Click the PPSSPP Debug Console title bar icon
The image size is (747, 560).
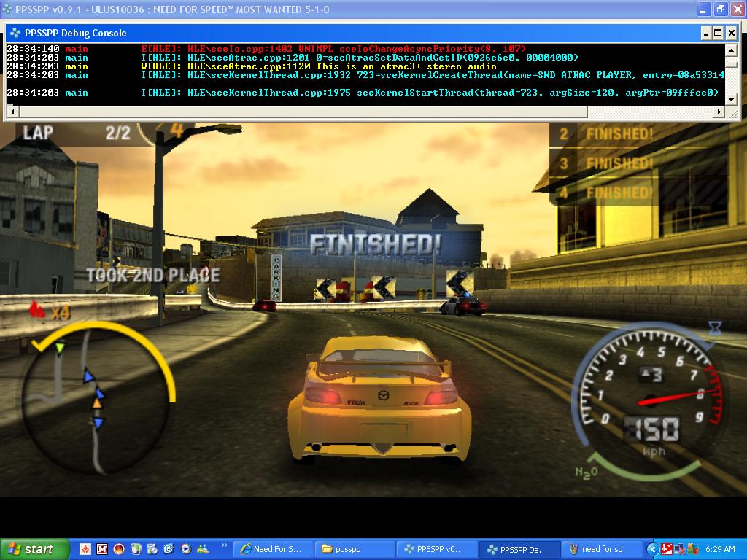15,33
